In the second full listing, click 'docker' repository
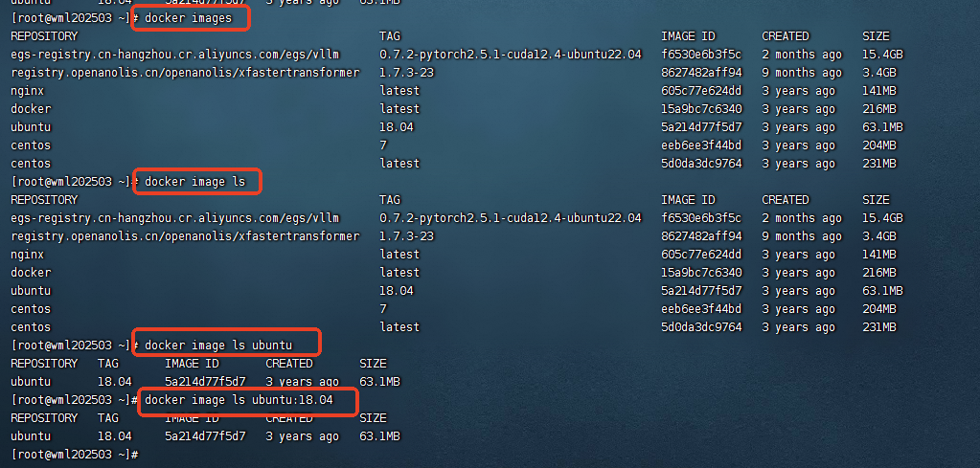980x468 pixels. [31, 273]
